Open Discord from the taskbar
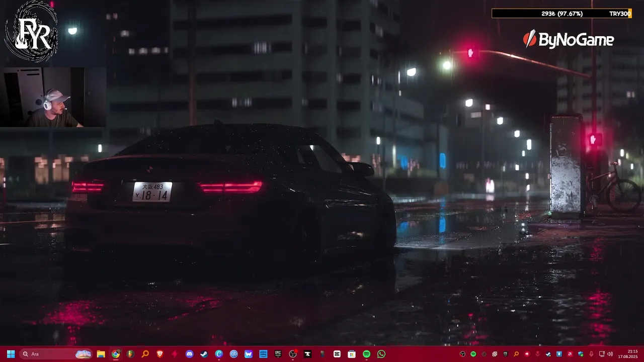The width and height of the screenshot is (644, 362). 189,354
